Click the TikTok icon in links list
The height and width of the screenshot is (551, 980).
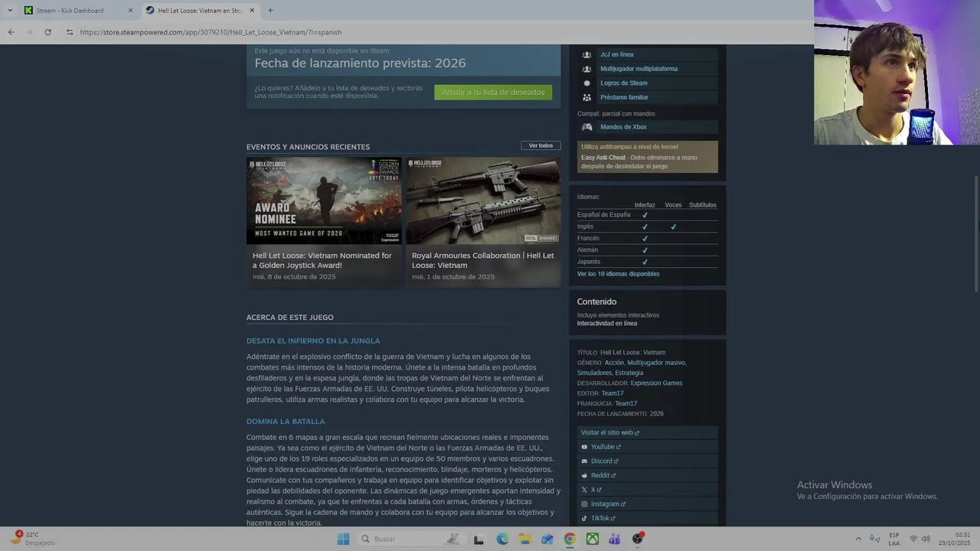(584, 518)
